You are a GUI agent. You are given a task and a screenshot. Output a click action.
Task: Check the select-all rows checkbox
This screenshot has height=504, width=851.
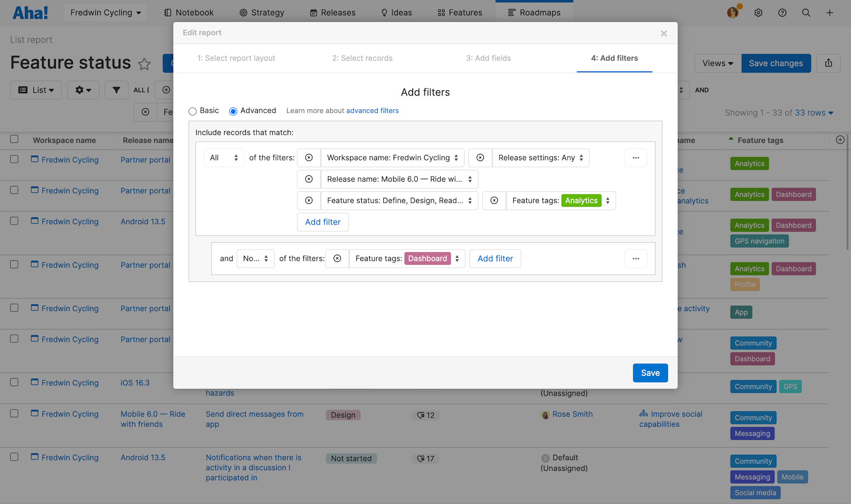(14, 139)
